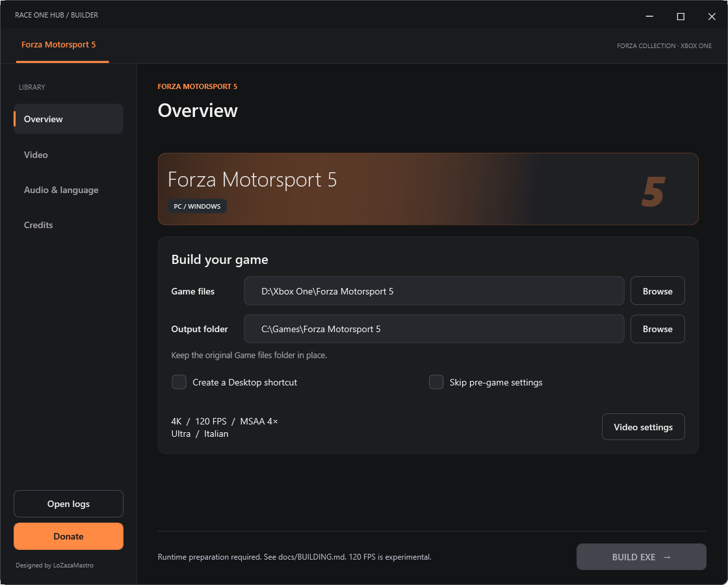The height and width of the screenshot is (585, 728).
Task: Click 'Keep the original Game files folder' hint
Action: [249, 355]
